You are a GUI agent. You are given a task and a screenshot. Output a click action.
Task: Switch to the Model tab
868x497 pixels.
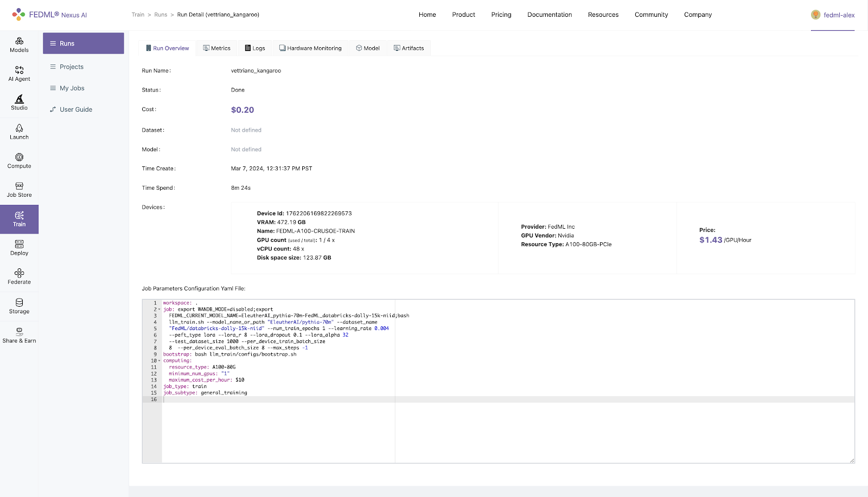(x=368, y=48)
